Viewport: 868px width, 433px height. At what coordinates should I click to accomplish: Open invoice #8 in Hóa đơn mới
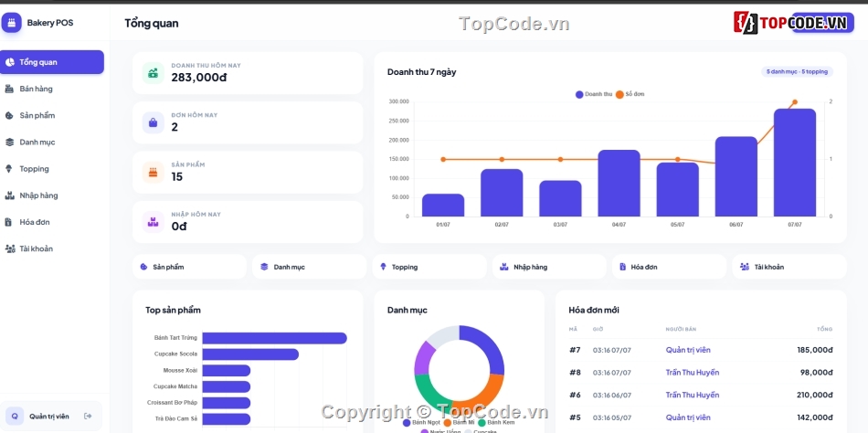[701, 373]
